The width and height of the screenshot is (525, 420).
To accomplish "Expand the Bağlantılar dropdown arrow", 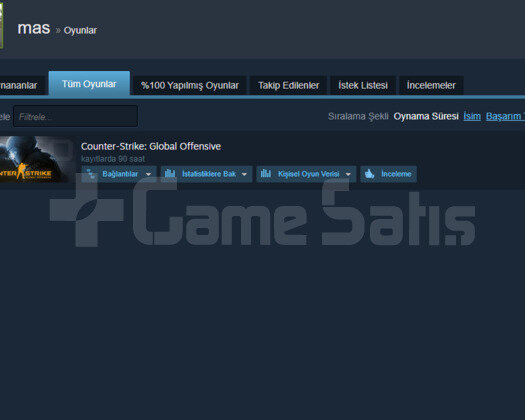I will (148, 174).
